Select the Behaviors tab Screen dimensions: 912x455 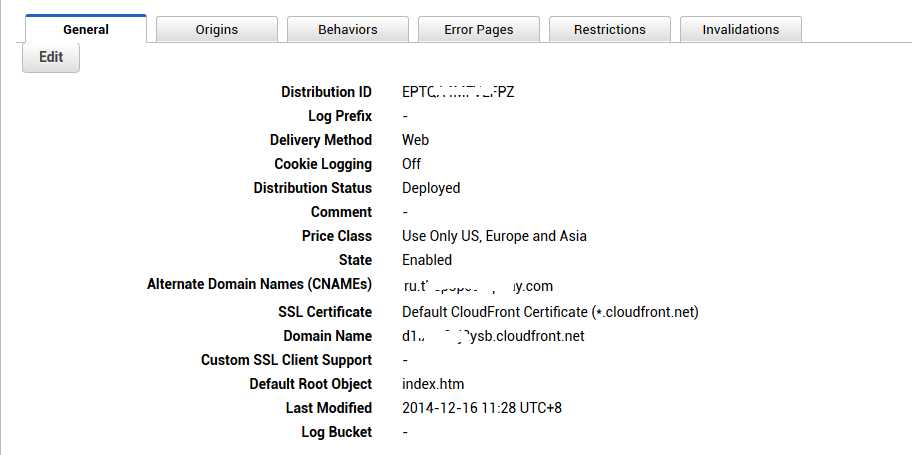tap(348, 29)
